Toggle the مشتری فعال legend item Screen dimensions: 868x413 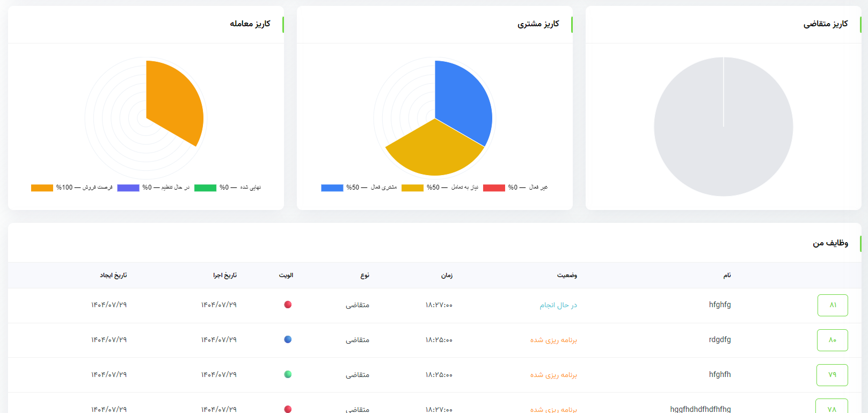(x=359, y=187)
